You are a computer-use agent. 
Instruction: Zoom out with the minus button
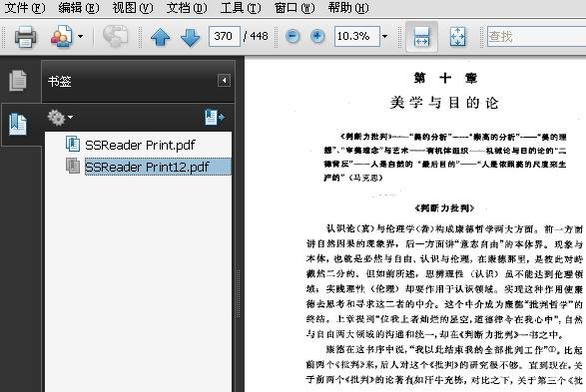tap(293, 36)
